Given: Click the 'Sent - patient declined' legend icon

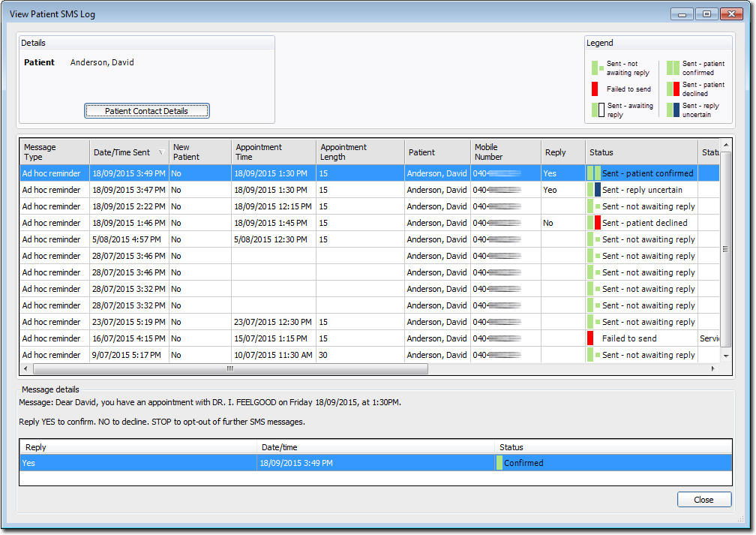Looking at the screenshot, I should click(x=673, y=89).
